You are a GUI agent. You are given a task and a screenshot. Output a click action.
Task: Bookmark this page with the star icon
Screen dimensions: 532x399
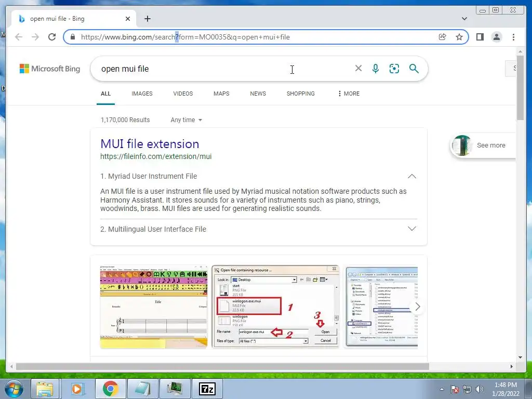(459, 37)
